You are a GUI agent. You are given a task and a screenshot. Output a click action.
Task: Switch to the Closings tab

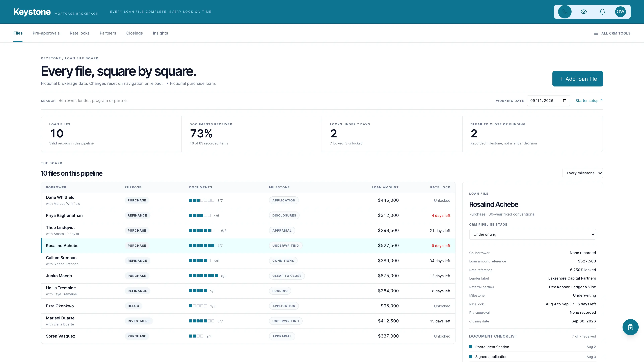tap(135, 33)
